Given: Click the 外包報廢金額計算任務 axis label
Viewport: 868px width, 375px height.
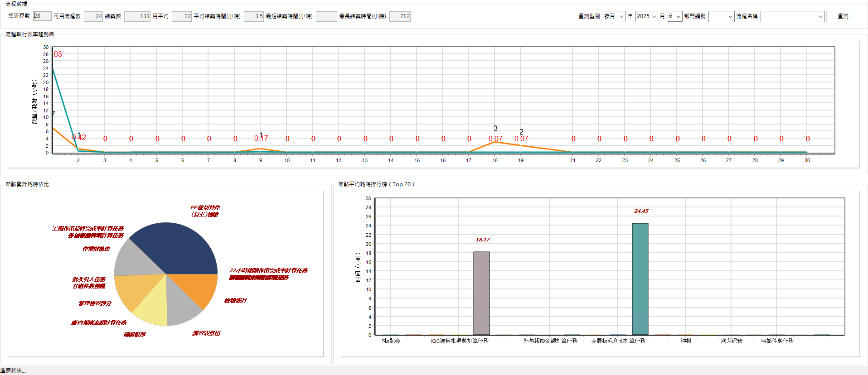Looking at the screenshot, I should pyautogui.click(x=550, y=341).
